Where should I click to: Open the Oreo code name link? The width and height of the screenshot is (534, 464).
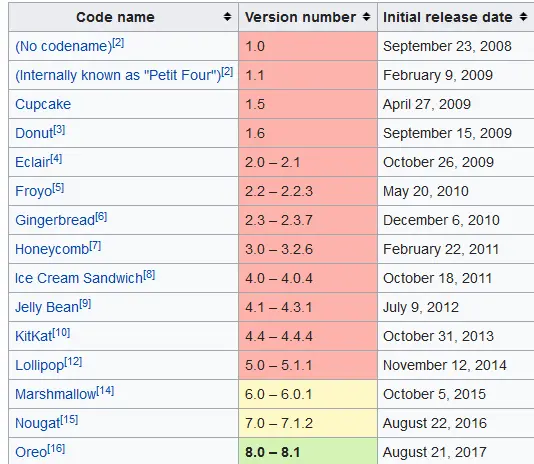pyautogui.click(x=31, y=452)
